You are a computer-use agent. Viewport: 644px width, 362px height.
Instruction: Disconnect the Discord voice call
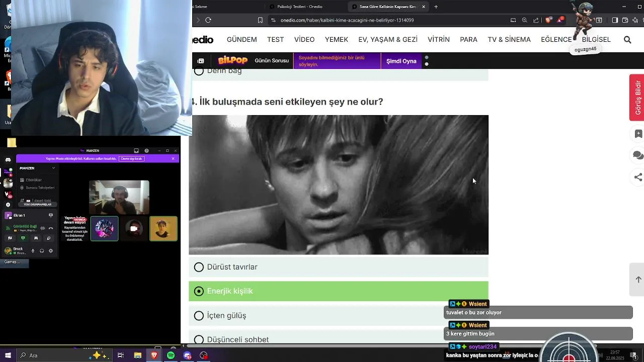click(51, 228)
